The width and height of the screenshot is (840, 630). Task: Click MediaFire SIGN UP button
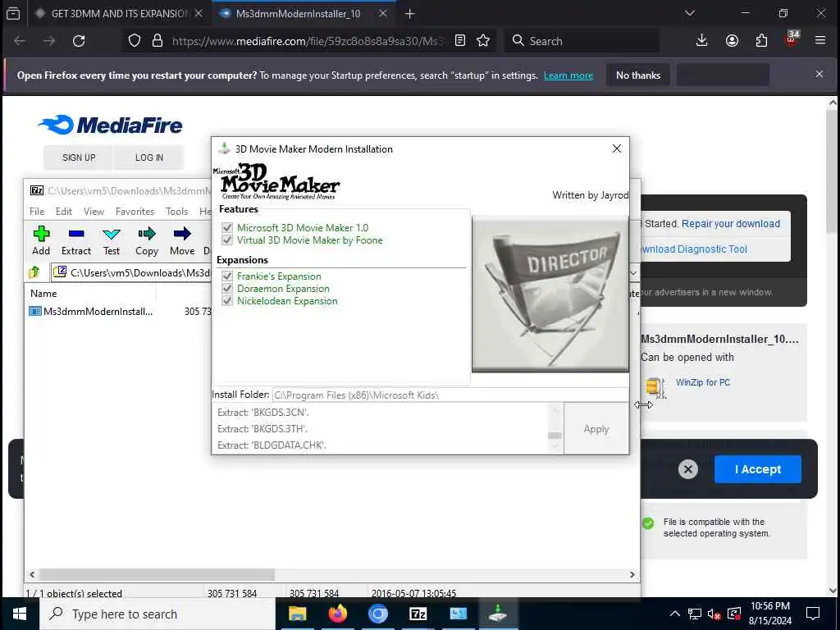click(79, 157)
